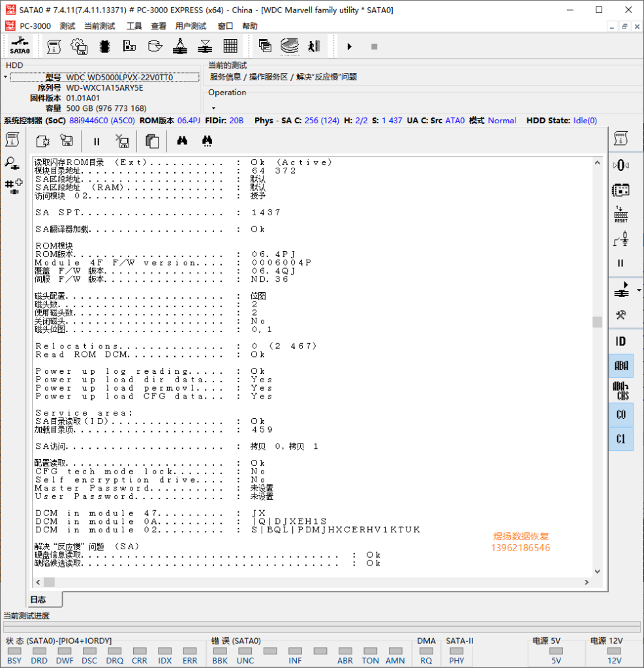Screen dimensions: 644x668
Task: Click the pause icon in right sidebar
Action: pyautogui.click(x=621, y=264)
